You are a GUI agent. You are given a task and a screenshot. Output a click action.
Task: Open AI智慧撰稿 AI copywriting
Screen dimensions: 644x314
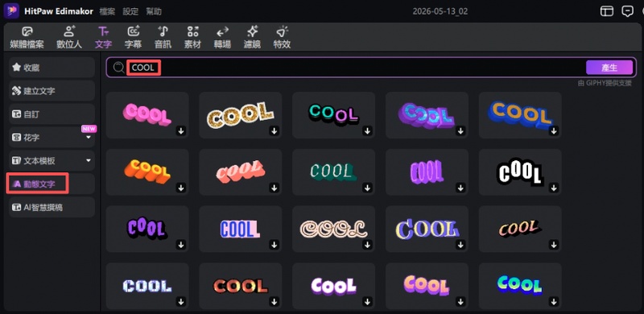click(x=52, y=208)
